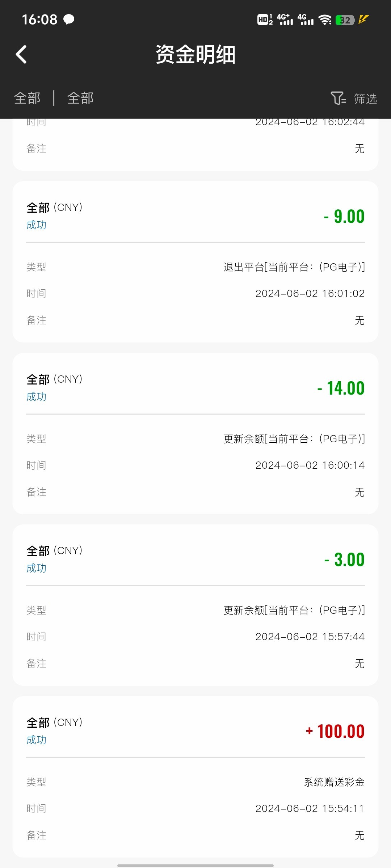
Task: Tap the back arrow icon
Action: 21,55
